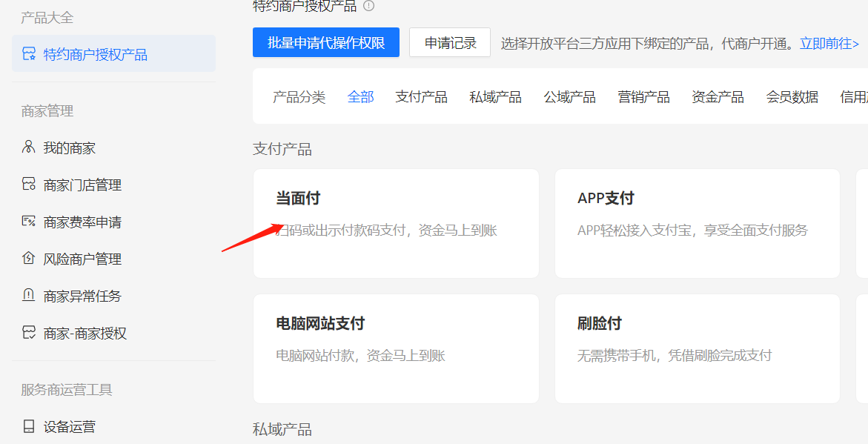Open the 当面付 product card
The height and width of the screenshot is (444, 868).
(396, 224)
